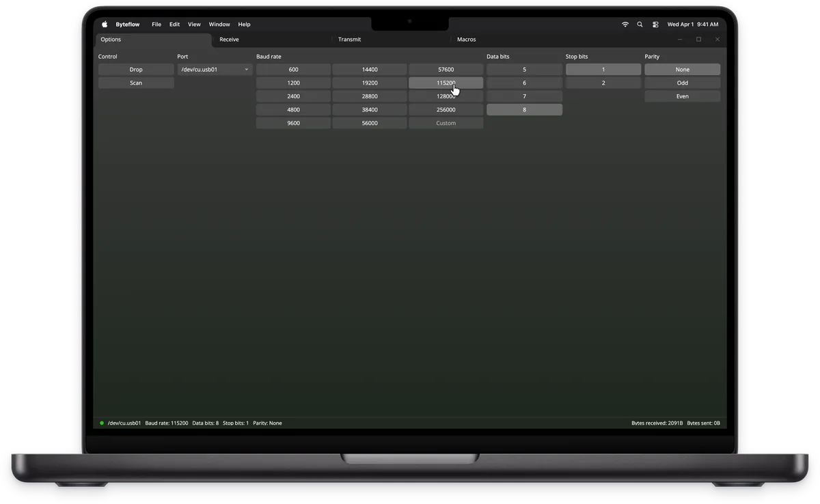This screenshot has height=504, width=820.
Task: Set data bits to 8
Action: coord(525,110)
